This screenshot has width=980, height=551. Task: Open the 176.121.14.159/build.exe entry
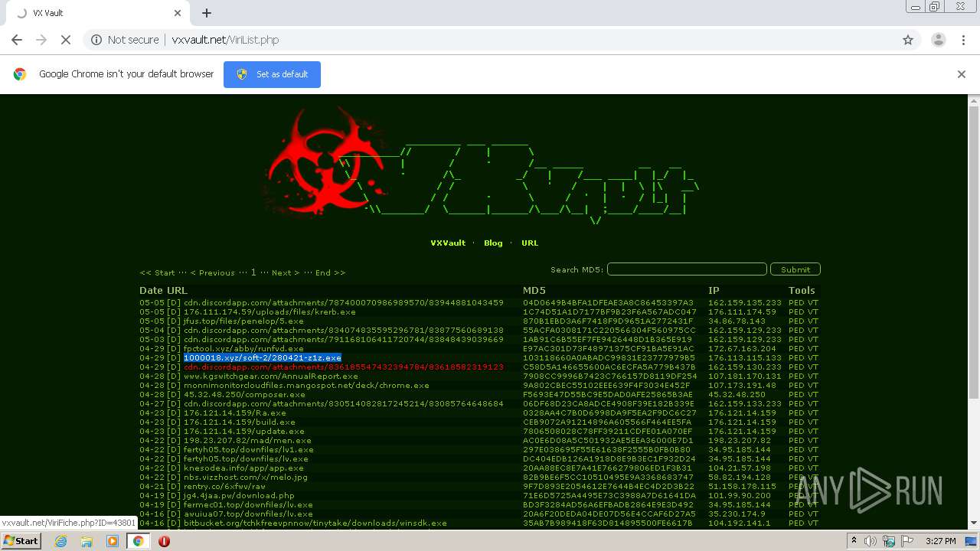240,422
